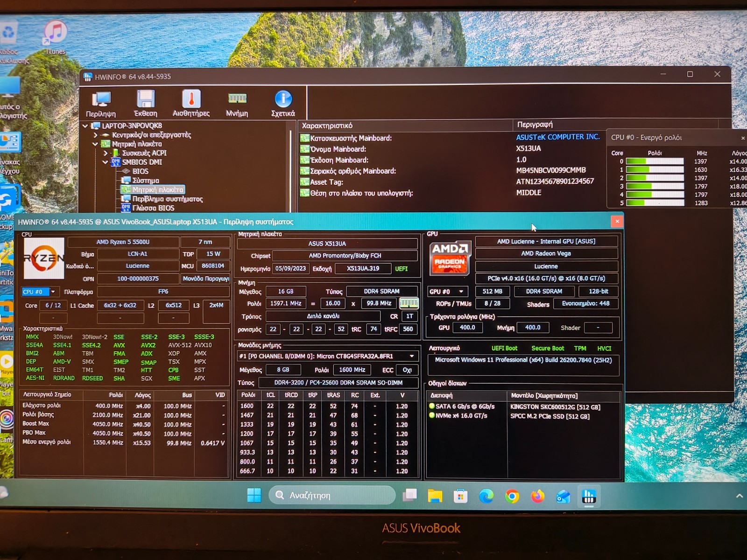Click the Core 0 clock bar

pyautogui.click(x=655, y=161)
